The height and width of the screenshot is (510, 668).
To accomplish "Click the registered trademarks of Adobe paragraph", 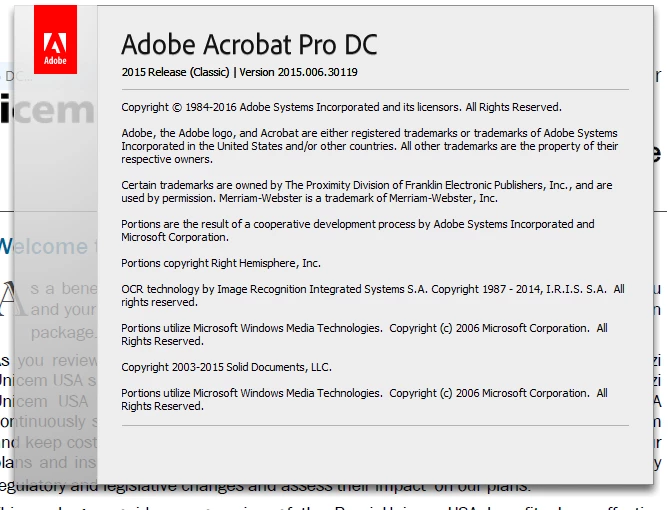I will 369,146.
